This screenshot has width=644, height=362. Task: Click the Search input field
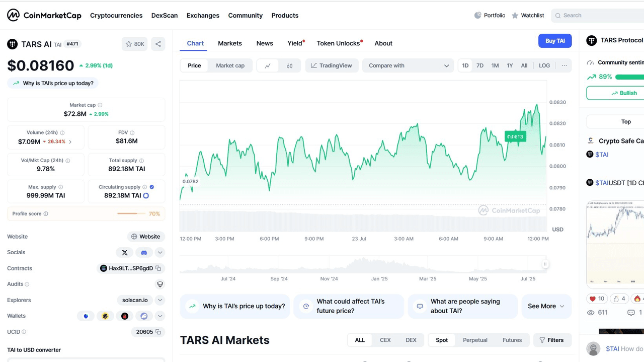pos(598,16)
